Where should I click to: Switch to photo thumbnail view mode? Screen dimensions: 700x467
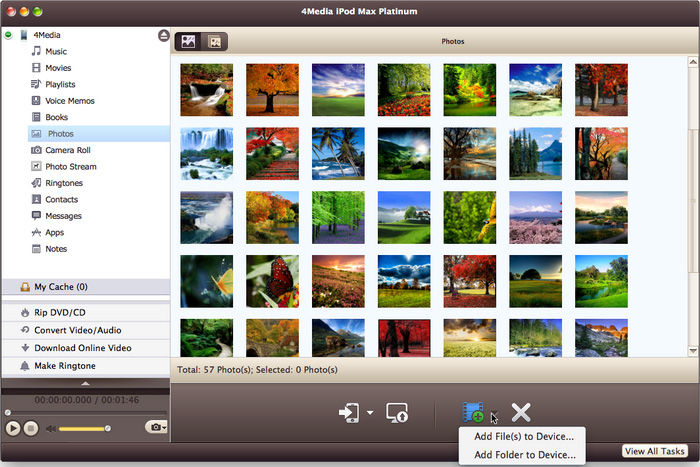[x=187, y=42]
